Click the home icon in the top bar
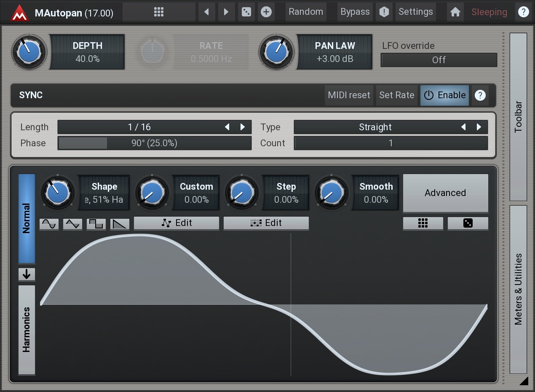The image size is (535, 392). [455, 12]
